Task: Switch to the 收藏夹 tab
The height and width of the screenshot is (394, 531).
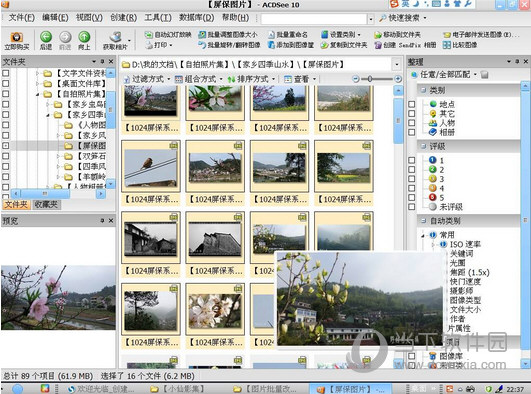Action: click(x=46, y=204)
